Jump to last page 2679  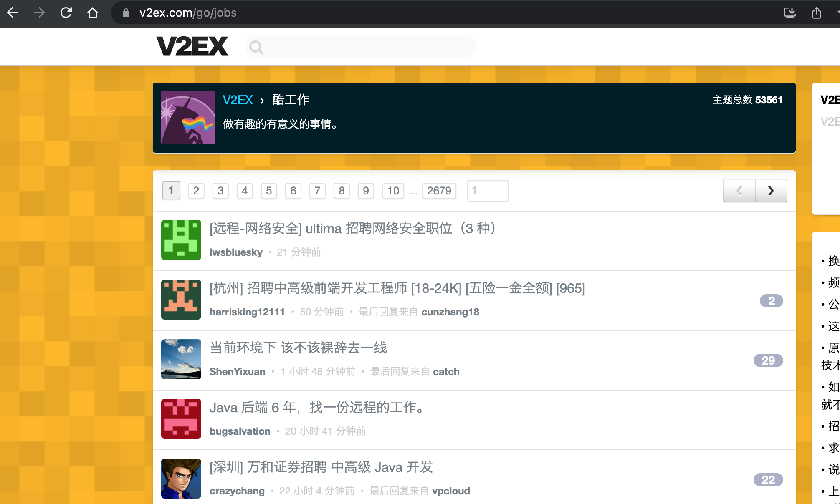tap(439, 191)
